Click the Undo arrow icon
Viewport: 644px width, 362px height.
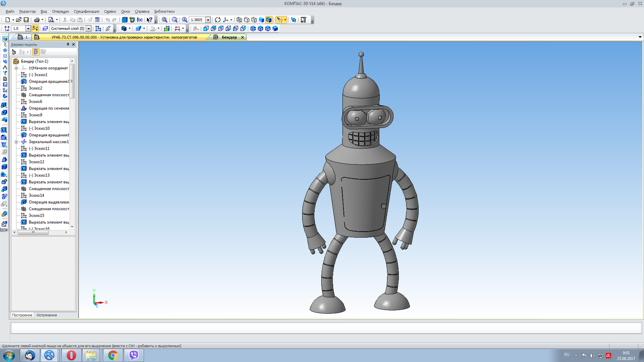coord(107,20)
